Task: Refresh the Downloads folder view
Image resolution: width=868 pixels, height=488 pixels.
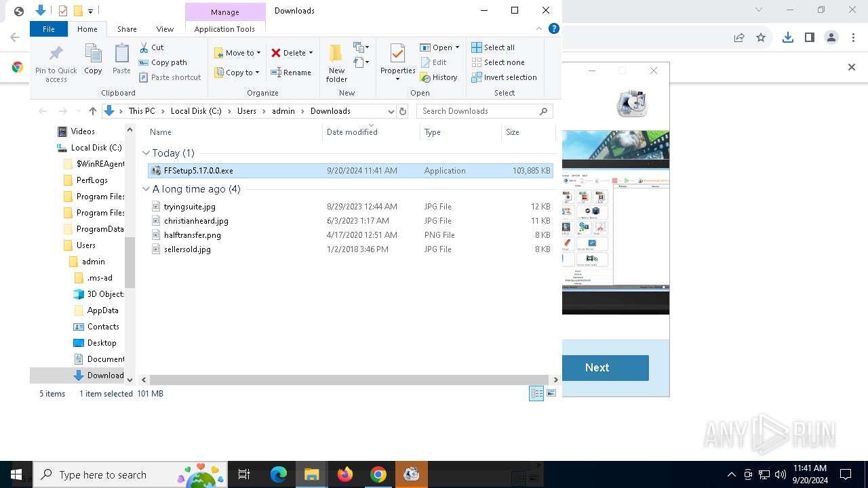Action: pyautogui.click(x=403, y=111)
